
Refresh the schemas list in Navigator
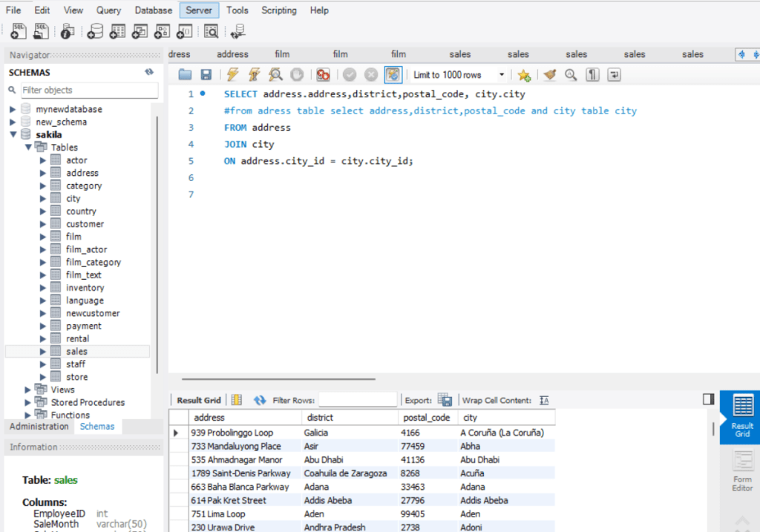coord(149,72)
